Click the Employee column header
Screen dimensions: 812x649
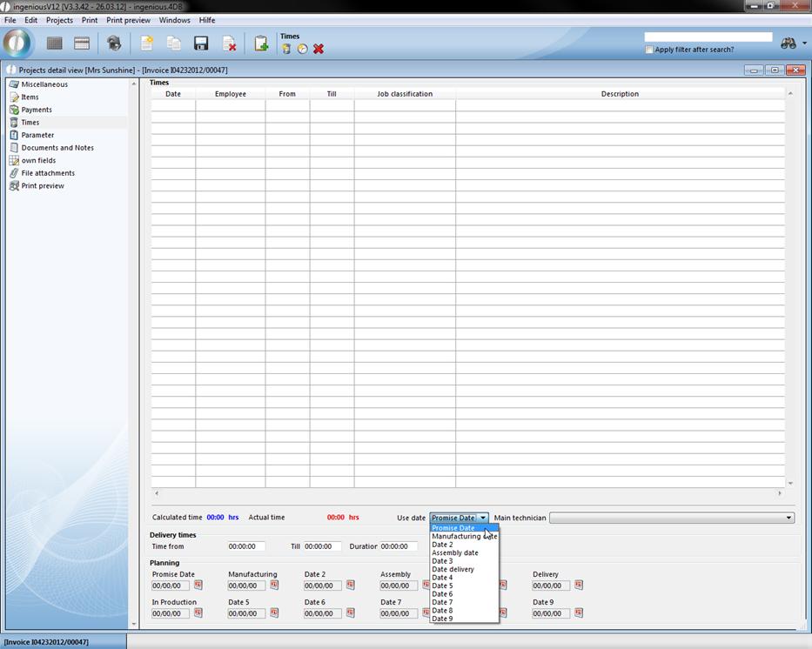click(x=230, y=94)
